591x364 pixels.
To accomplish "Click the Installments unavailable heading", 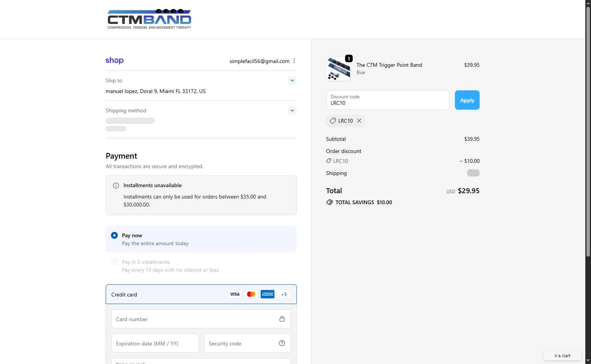I will (152, 185).
